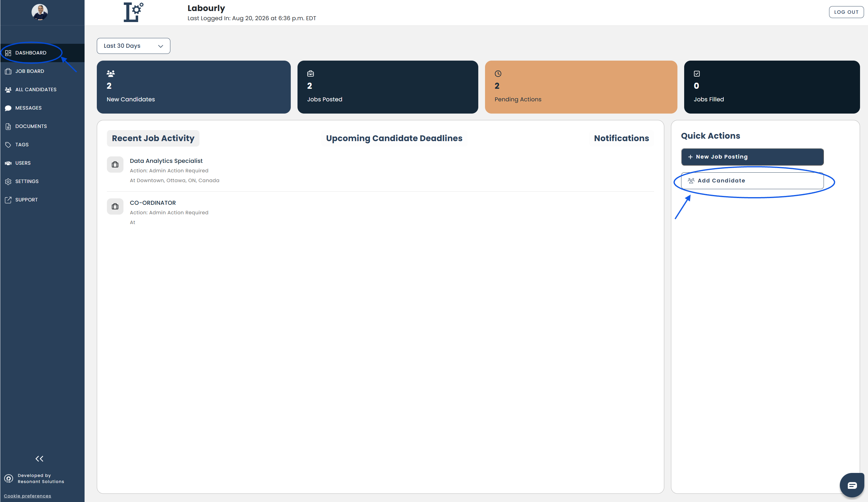Click the All Candidates people icon

tap(8, 90)
